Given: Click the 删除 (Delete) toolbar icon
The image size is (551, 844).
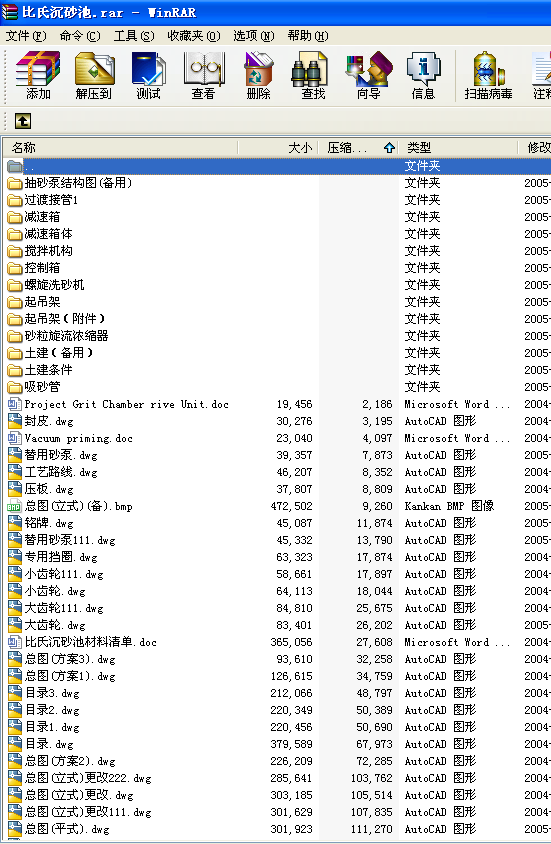Looking at the screenshot, I should tap(259, 69).
